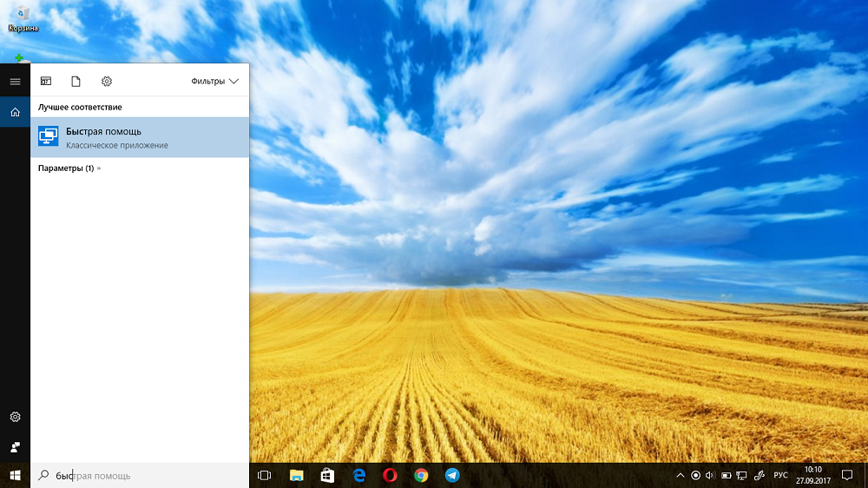Show hidden tray icons chevron
The width and height of the screenshot is (868, 488).
[x=681, y=475]
